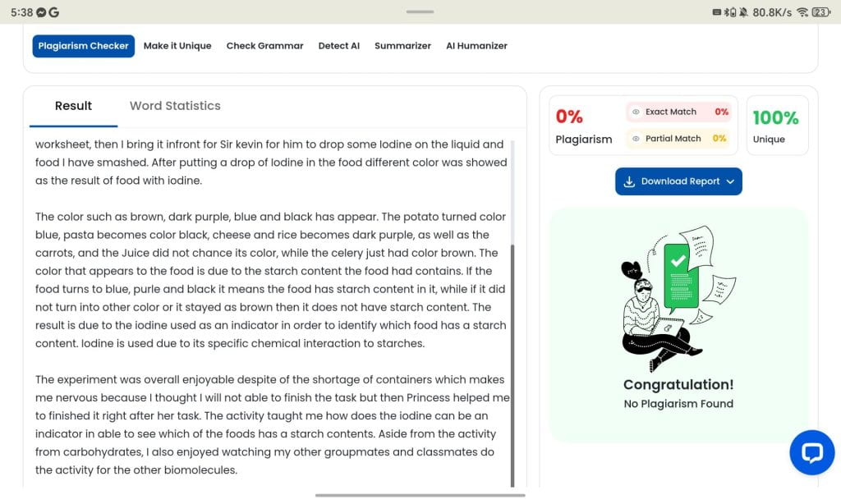Go to the Summarizer tool
This screenshot has width=841, height=504.
click(402, 46)
